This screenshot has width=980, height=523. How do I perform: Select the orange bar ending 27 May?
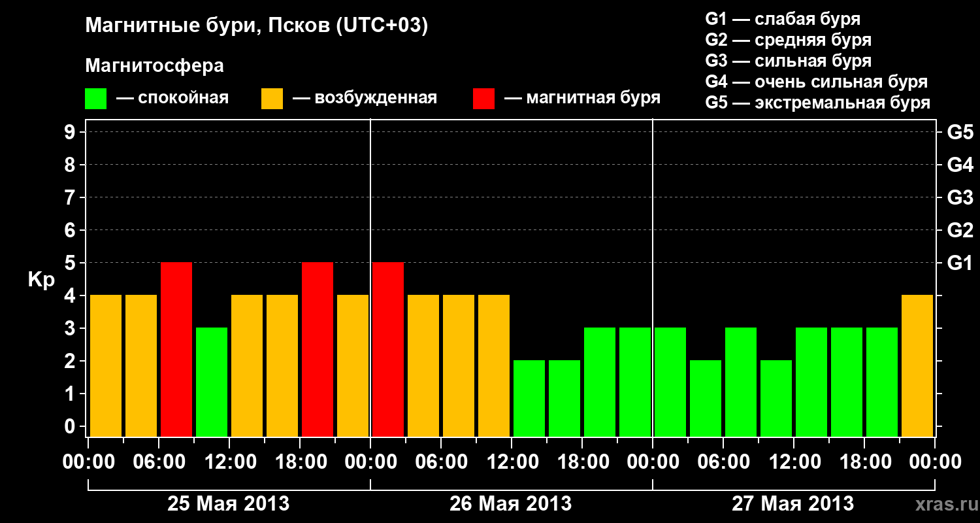917,365
